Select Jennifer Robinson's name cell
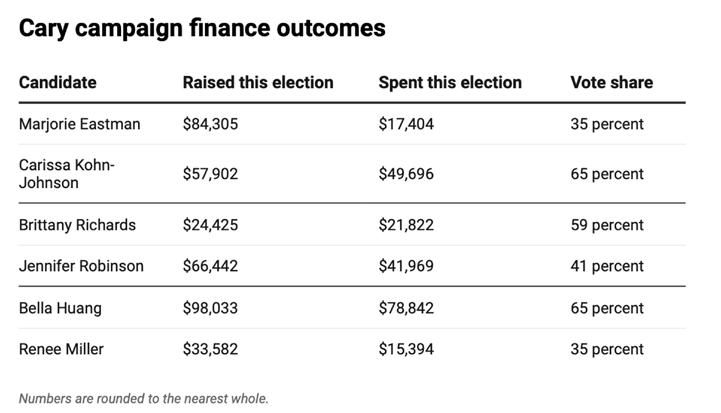 click(81, 266)
